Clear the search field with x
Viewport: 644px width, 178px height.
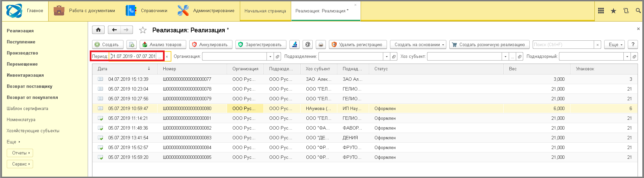597,44
